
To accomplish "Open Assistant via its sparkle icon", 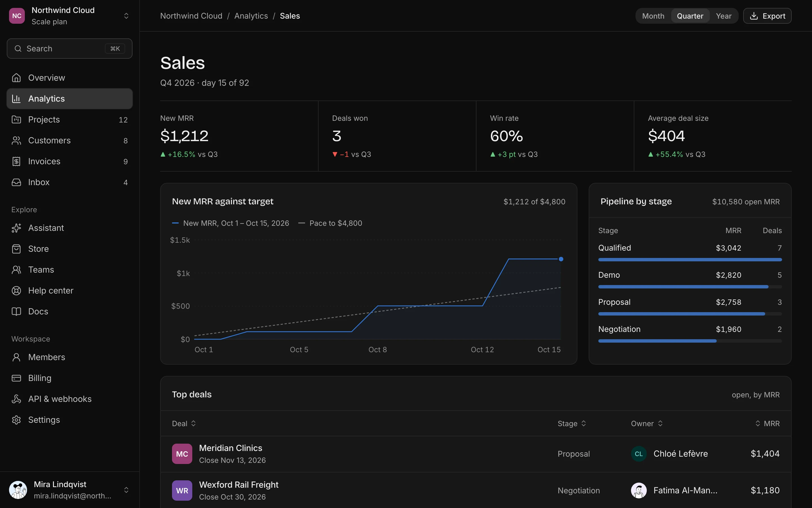I will (x=16, y=228).
